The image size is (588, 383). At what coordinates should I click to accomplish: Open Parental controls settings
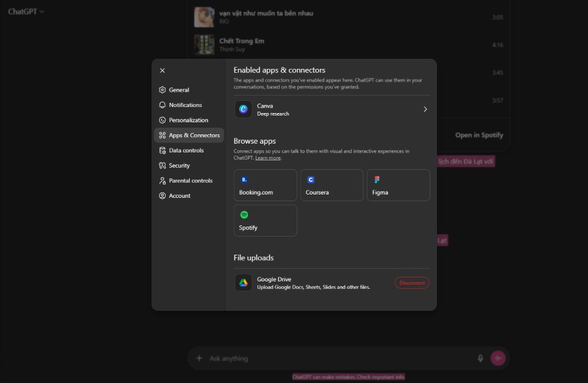tap(188, 180)
